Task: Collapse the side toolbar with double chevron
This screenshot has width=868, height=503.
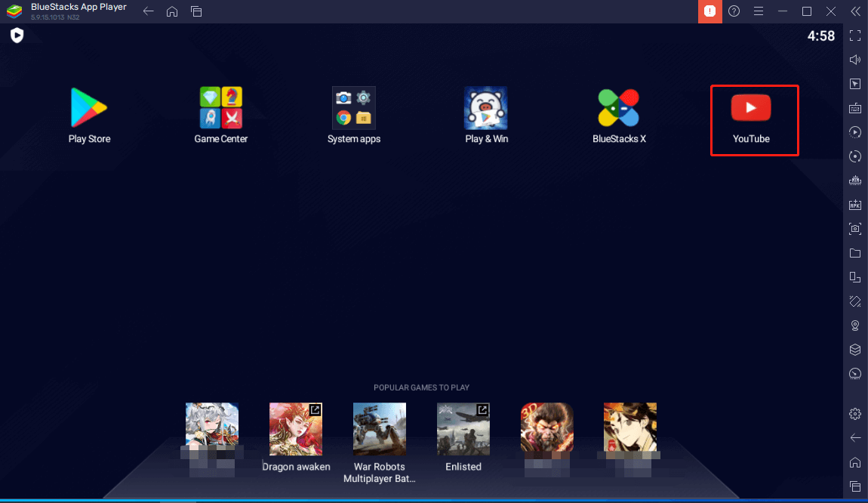Action: point(855,11)
